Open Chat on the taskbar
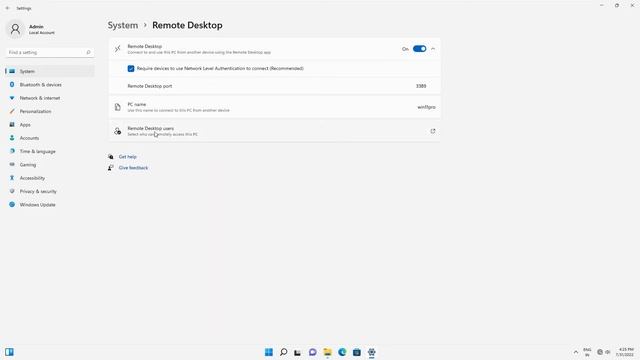Viewport: 640px width, 360px height. pyautogui.click(x=313, y=352)
